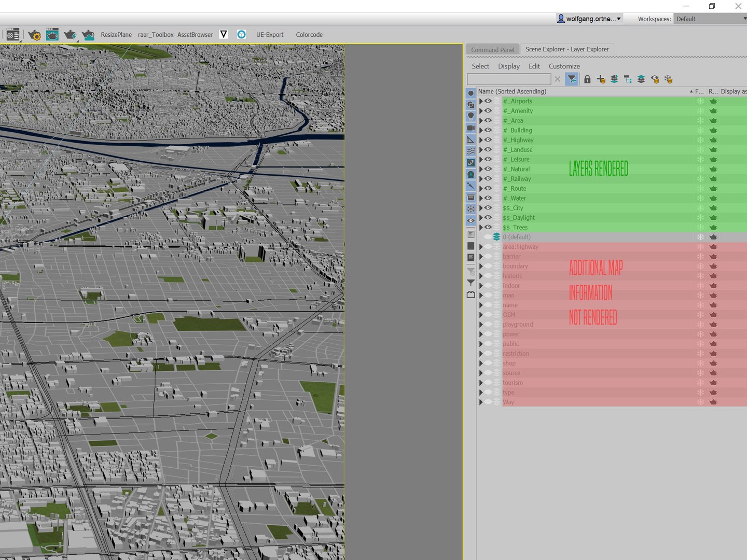The image size is (747, 560).
Task: Open the Material Editor icon in the toolbar
Action: (x=13, y=34)
